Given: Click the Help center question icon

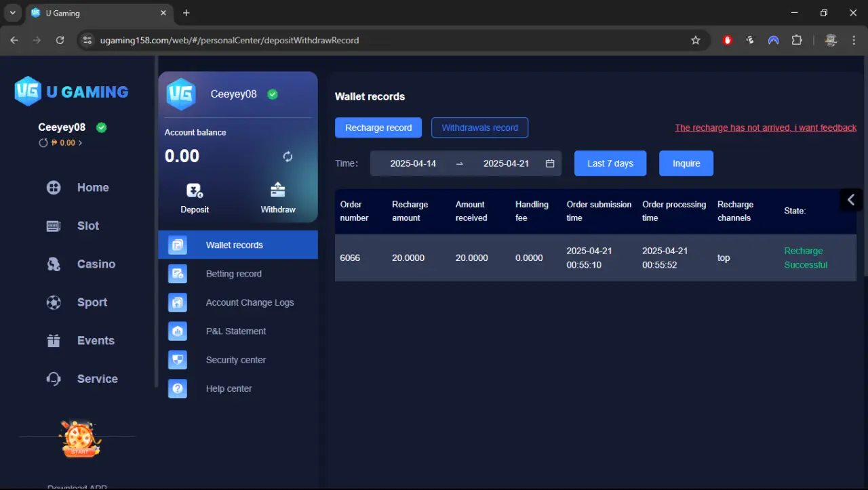Looking at the screenshot, I should [x=178, y=388].
